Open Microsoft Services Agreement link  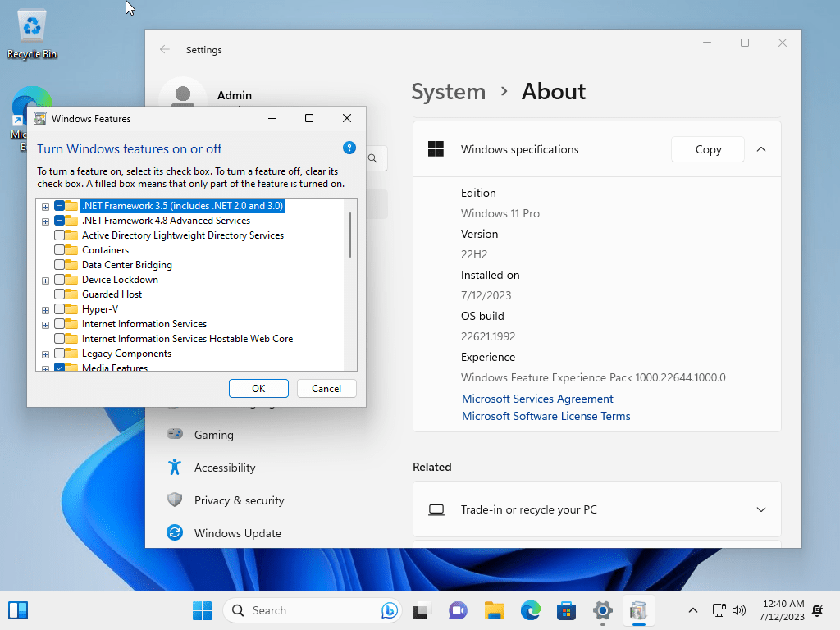(537, 399)
